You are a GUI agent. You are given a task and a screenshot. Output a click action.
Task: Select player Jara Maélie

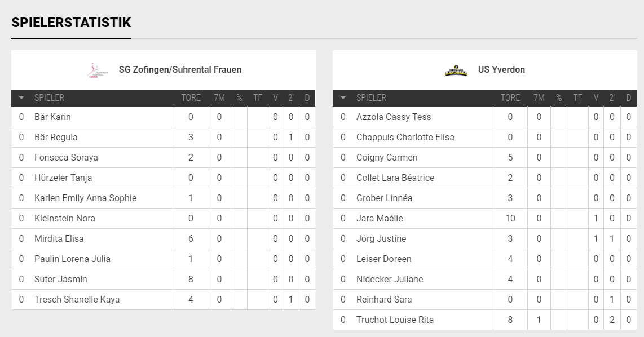[x=380, y=218]
